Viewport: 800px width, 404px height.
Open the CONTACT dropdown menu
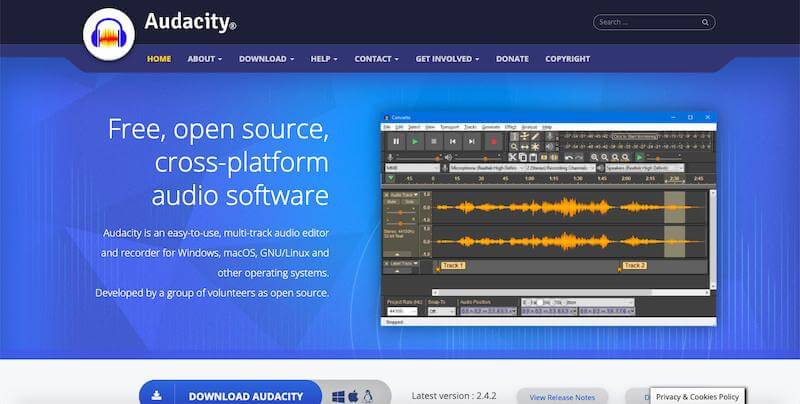(x=377, y=59)
